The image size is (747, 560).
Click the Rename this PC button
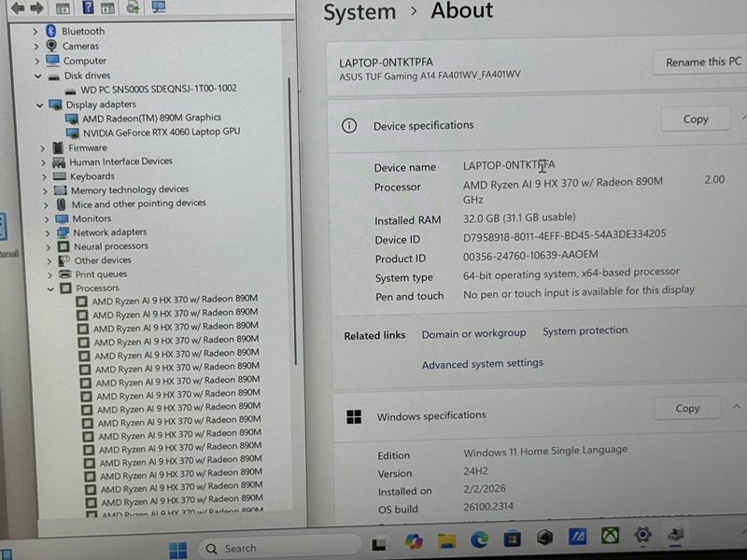[x=702, y=62]
